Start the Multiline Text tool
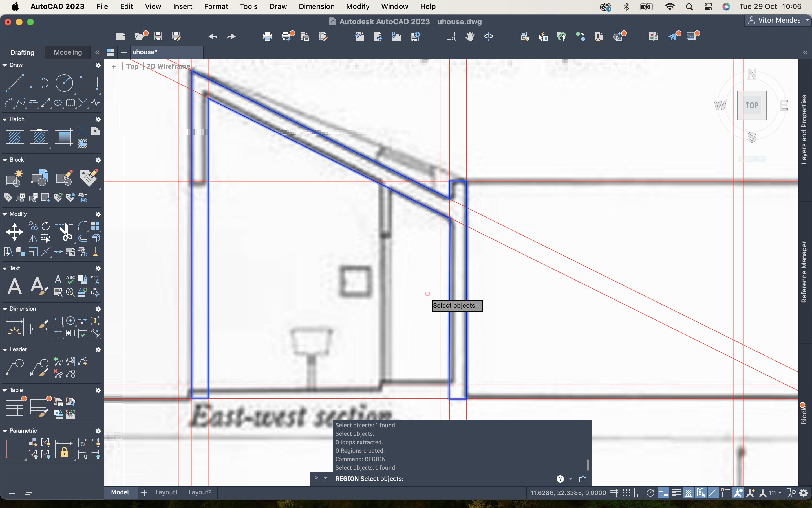Viewport: 812px width, 508px height. pos(14,286)
